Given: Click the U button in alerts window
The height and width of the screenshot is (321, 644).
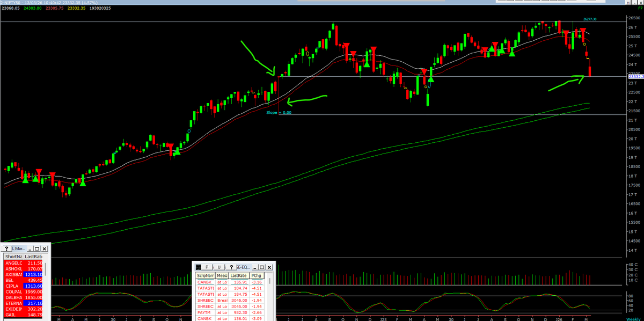Looking at the screenshot, I should (219, 267).
